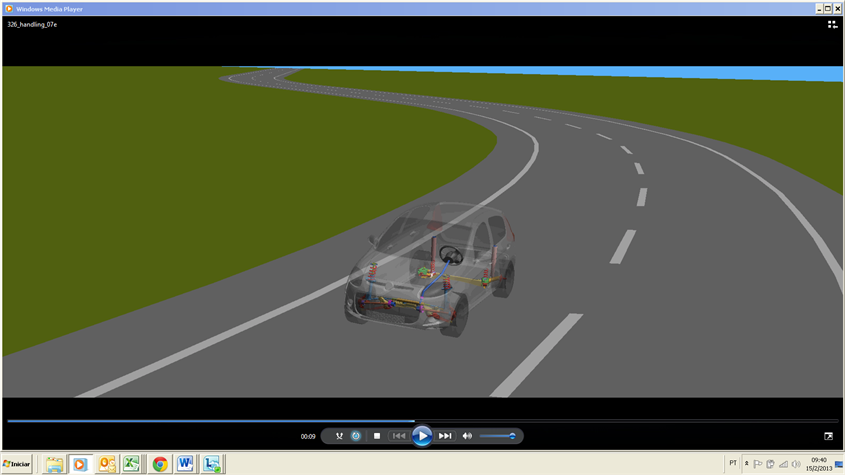Skip to the next track
This screenshot has height=475, width=845.
445,436
